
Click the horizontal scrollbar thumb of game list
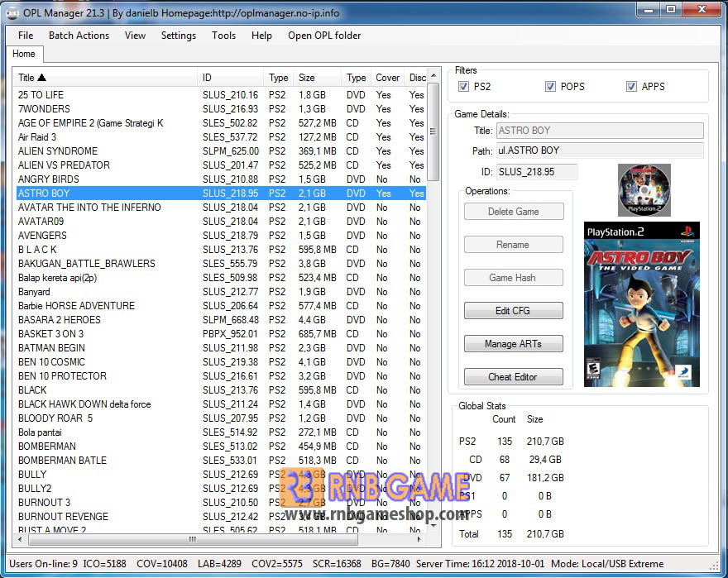click(x=193, y=539)
